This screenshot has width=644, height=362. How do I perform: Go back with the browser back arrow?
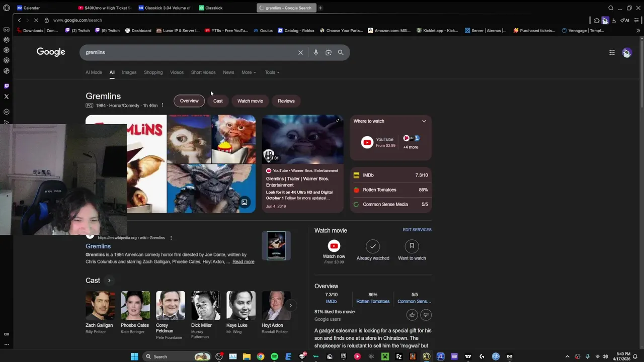point(19,20)
